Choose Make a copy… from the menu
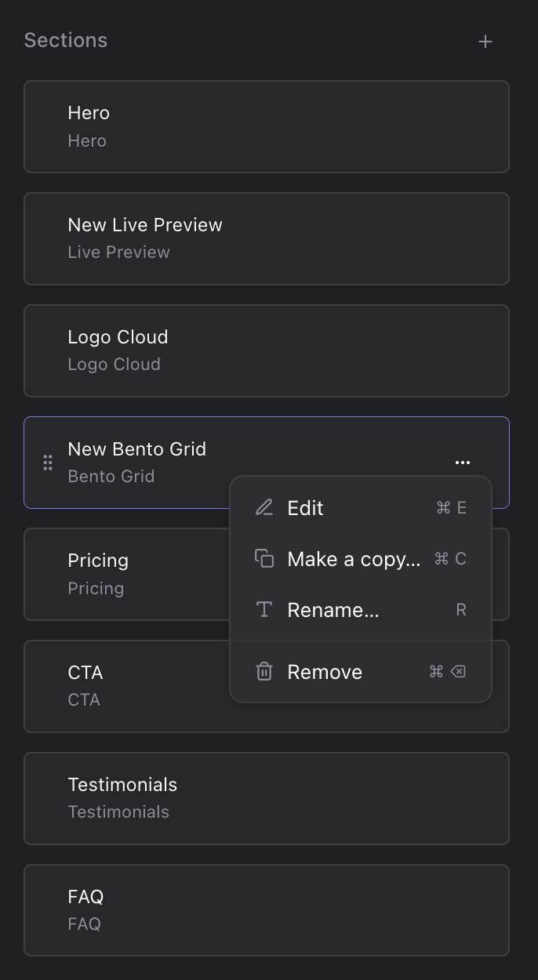 click(x=361, y=559)
